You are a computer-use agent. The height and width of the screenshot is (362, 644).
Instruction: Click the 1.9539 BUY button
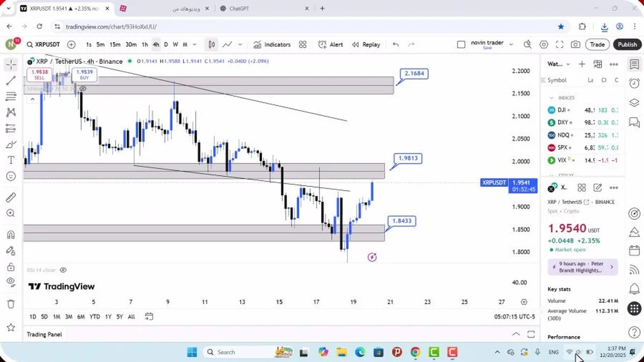[x=84, y=74]
